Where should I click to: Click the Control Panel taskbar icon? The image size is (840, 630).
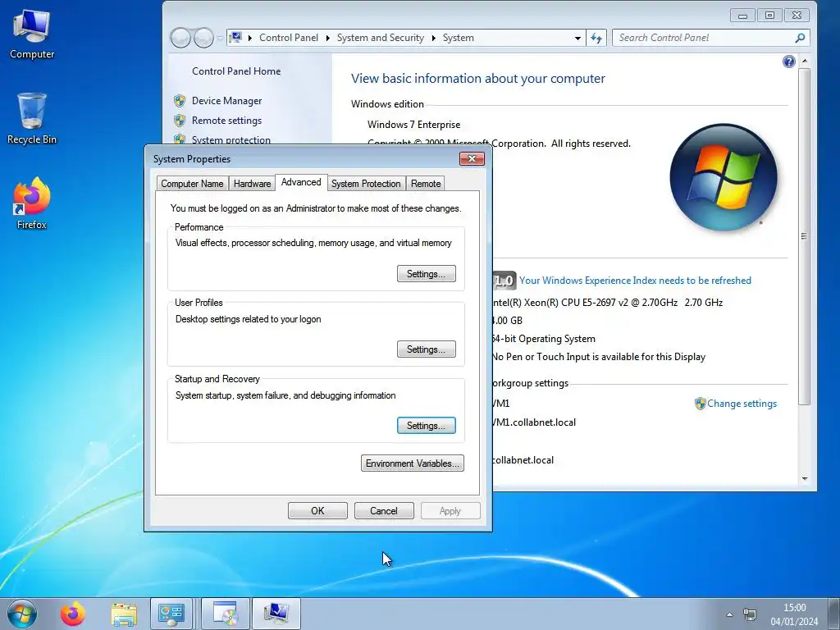pos(171,614)
